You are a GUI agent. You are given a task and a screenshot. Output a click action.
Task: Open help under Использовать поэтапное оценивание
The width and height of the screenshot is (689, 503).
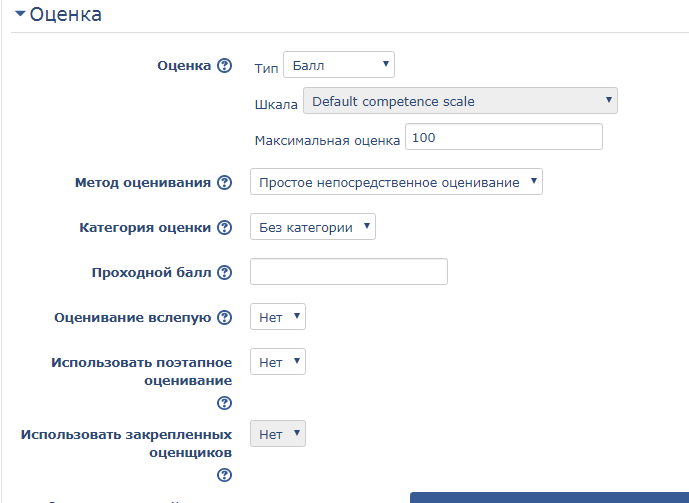point(225,403)
